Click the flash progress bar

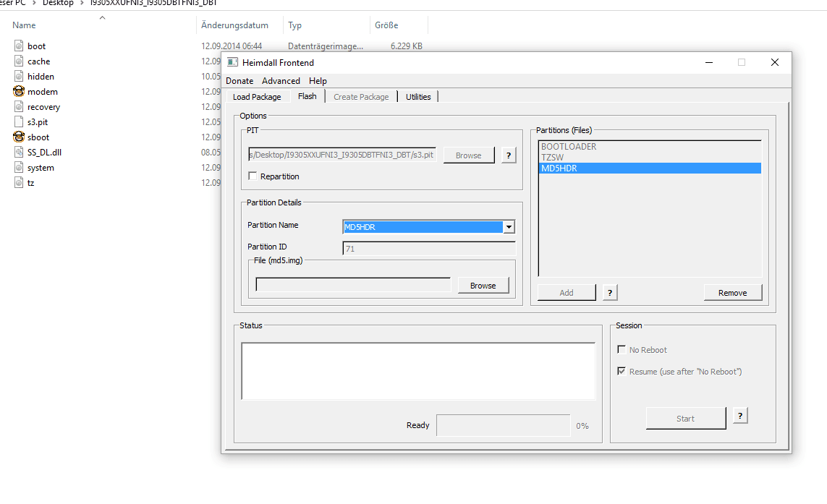503,425
